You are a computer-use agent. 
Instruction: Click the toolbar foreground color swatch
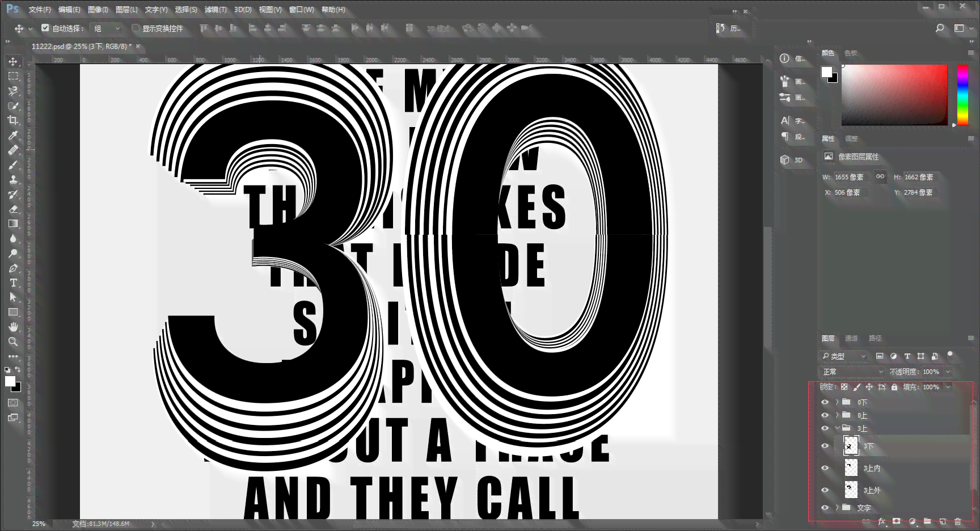(x=10, y=381)
